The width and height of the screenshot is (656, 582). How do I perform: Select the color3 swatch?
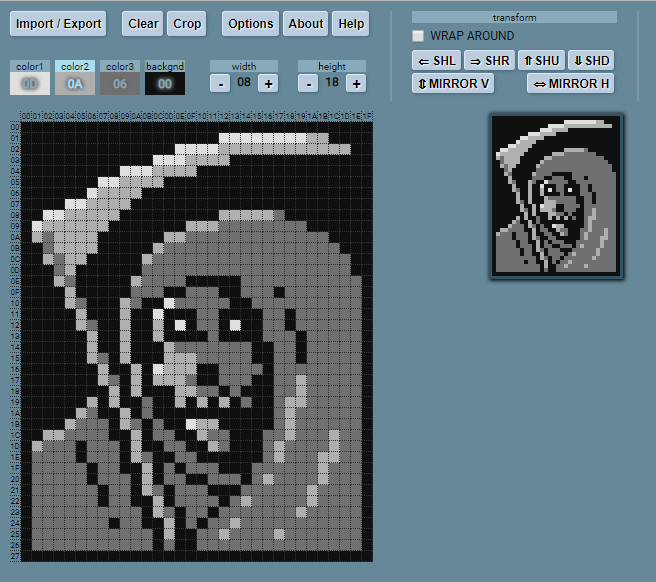pos(119,84)
